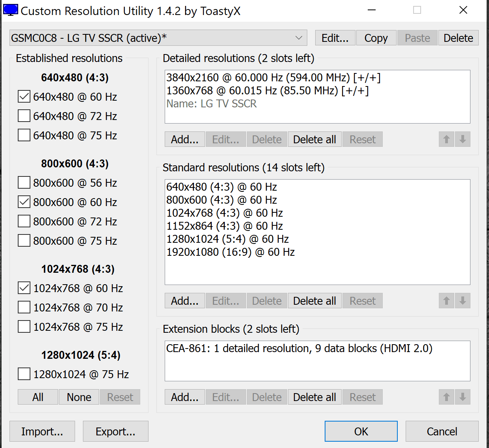Import a display configuration file
This screenshot has height=448, width=489.
click(42, 431)
